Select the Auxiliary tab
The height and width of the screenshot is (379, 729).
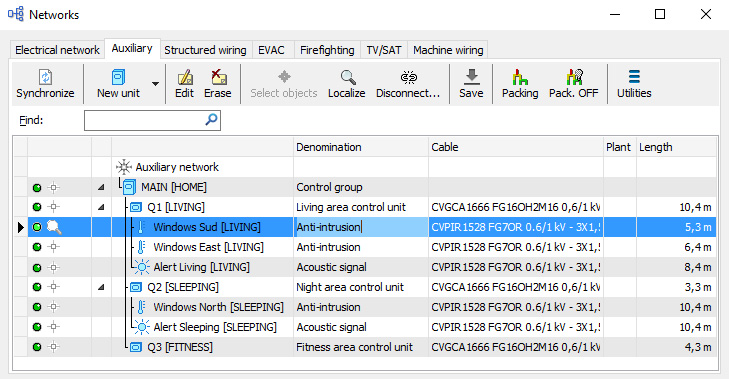coord(132,48)
